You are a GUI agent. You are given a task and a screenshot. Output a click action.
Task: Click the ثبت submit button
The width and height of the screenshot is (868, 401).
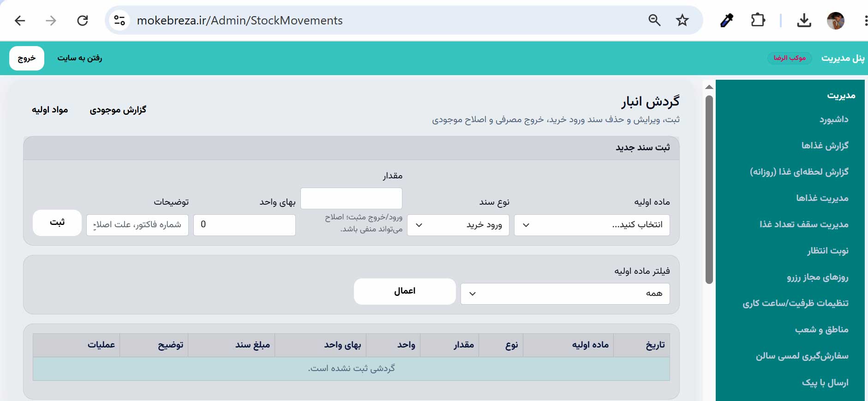[57, 223]
